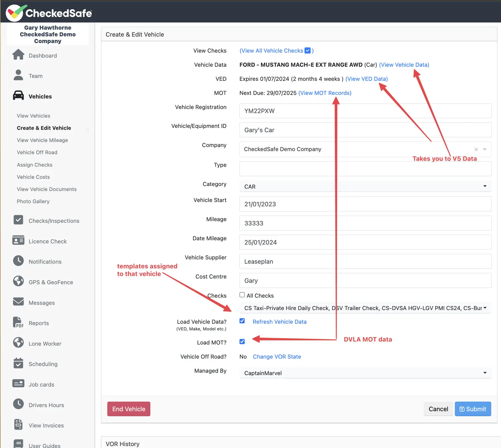
Task: Click the empty Type input field
Action: tap(365, 169)
